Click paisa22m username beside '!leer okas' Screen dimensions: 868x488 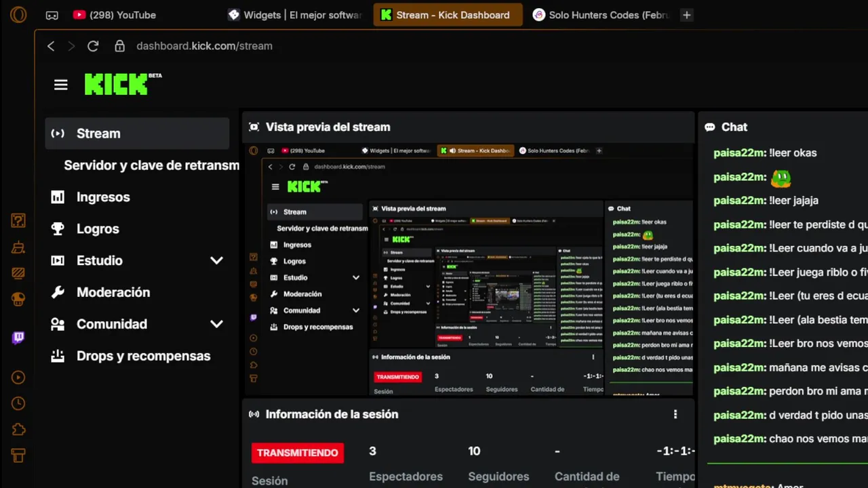click(740, 153)
